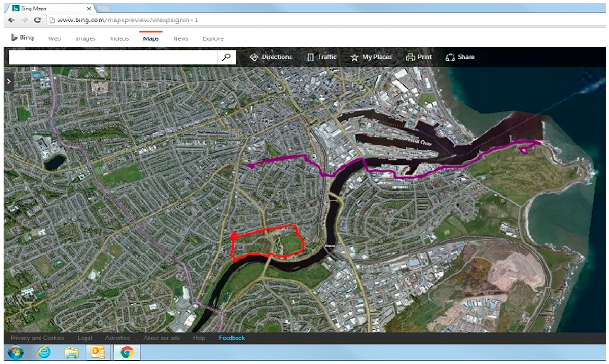Click the Help footer link

[199, 338]
